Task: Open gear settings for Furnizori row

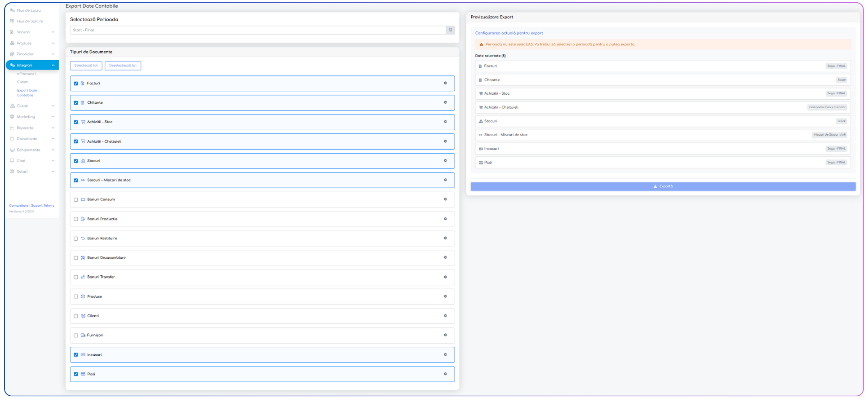Action: pyautogui.click(x=445, y=335)
